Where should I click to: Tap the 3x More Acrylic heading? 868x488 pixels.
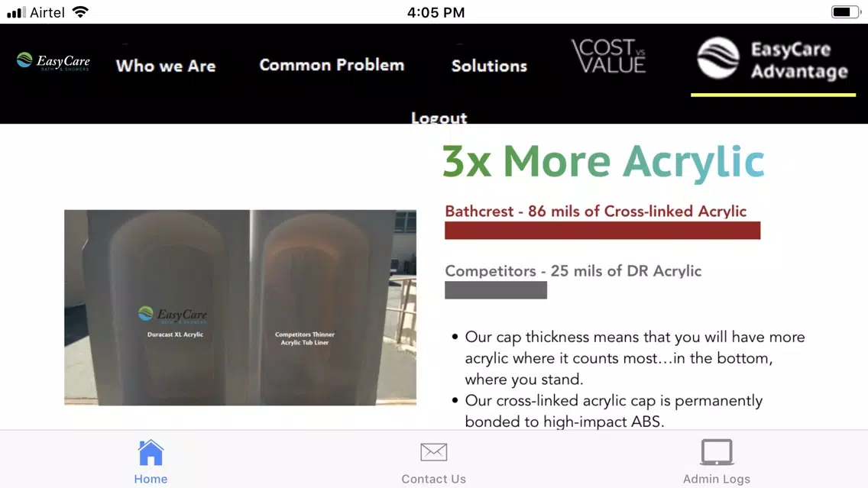(x=604, y=162)
